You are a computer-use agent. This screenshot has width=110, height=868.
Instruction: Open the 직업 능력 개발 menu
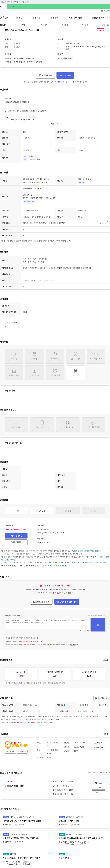tap(75, 18)
